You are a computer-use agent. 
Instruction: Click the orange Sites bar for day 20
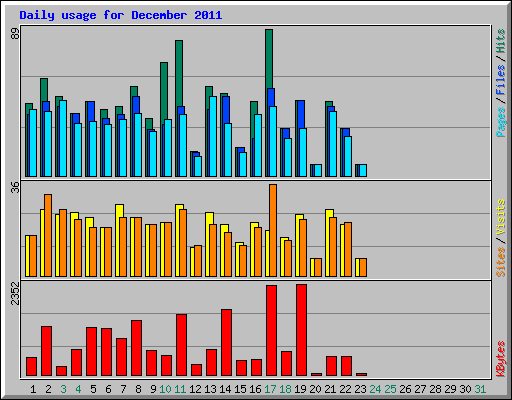pos(318,267)
